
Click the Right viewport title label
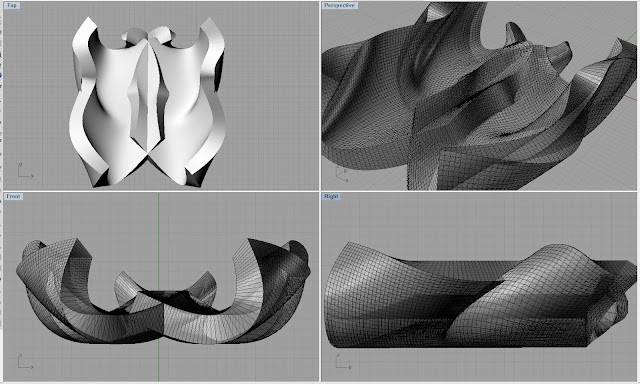coord(331,196)
